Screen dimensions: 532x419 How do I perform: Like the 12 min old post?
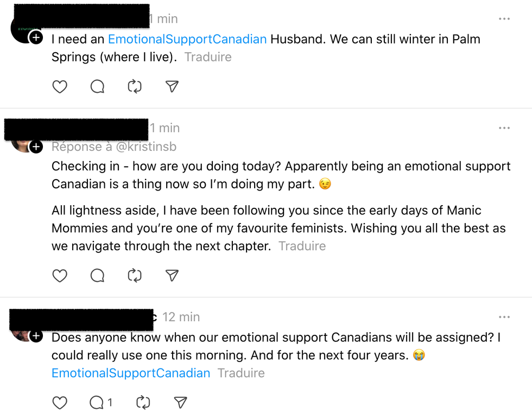pos(60,403)
